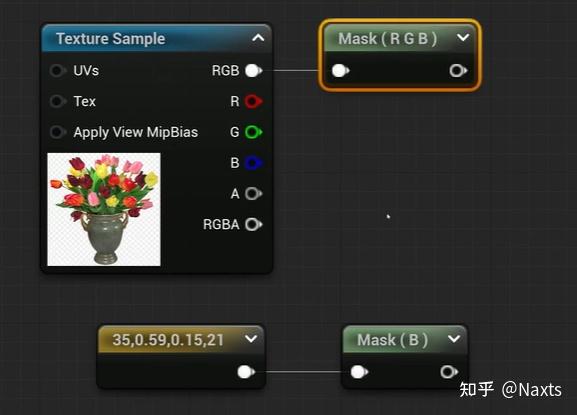This screenshot has width=577, height=415.
Task: Click the Tex input pin
Action: [x=58, y=101]
